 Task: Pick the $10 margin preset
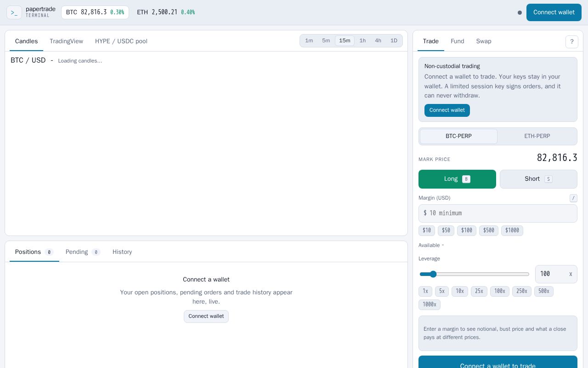pos(427,230)
